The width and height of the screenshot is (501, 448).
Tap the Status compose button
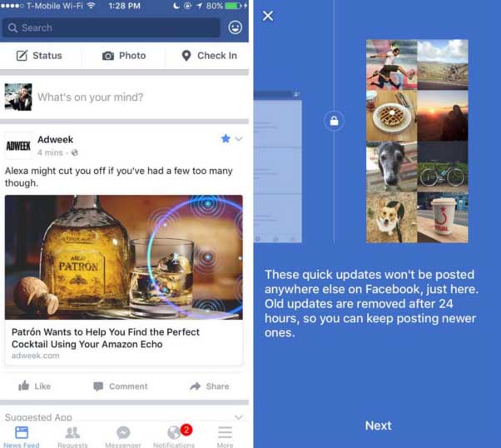tap(39, 56)
